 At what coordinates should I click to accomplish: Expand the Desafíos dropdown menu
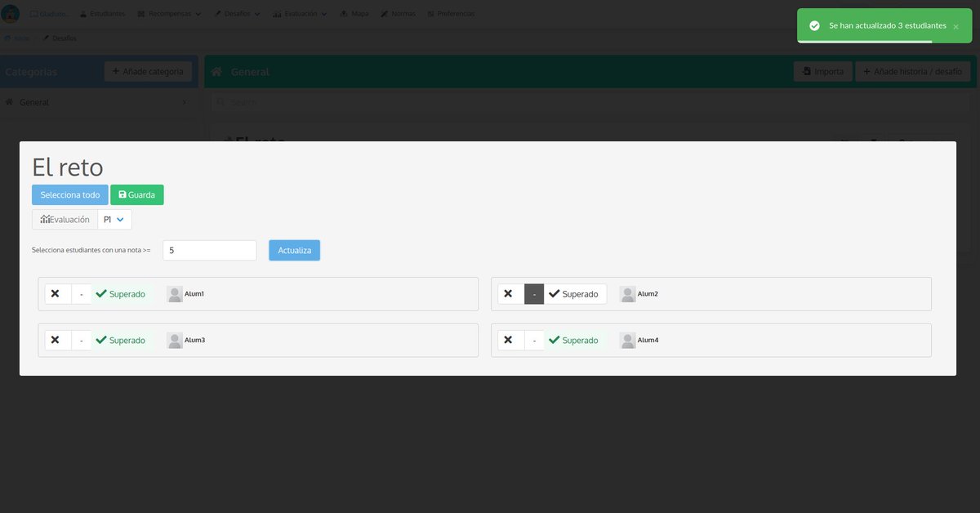tap(237, 13)
